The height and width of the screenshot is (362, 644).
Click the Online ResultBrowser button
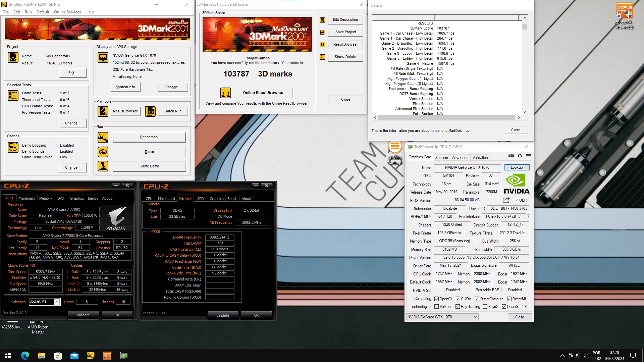click(263, 93)
